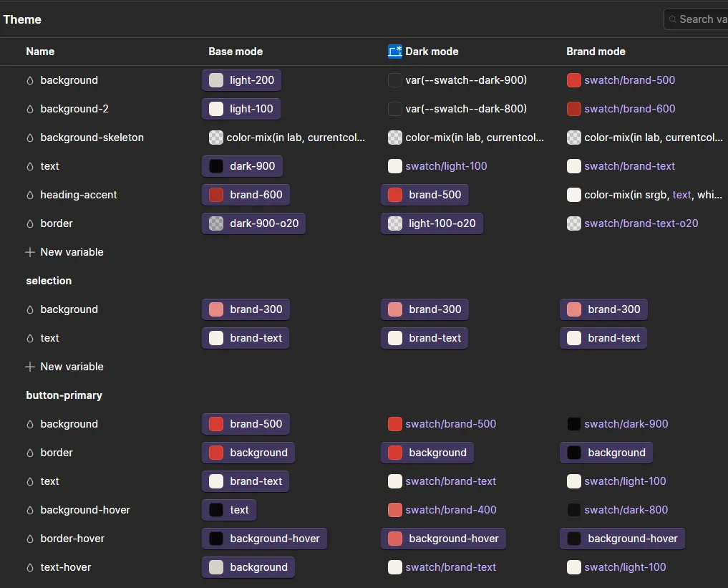Open Base mode brand-300 selection background chip
The width and height of the screenshot is (728, 588).
click(x=246, y=310)
